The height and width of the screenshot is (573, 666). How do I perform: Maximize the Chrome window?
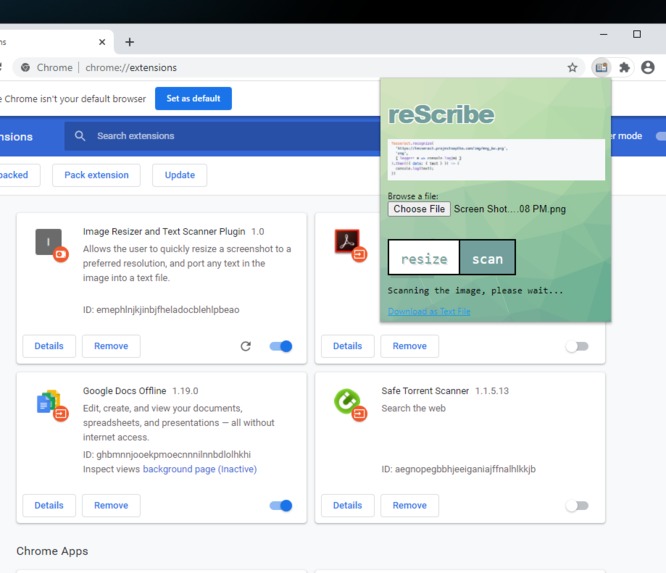coord(637,34)
